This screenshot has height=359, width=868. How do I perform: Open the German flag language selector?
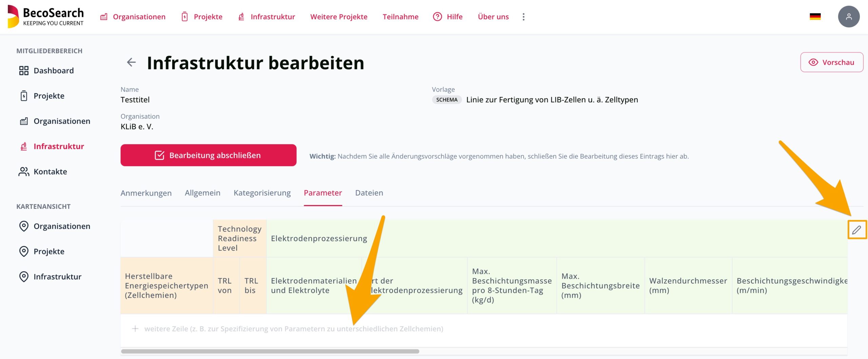tap(815, 17)
